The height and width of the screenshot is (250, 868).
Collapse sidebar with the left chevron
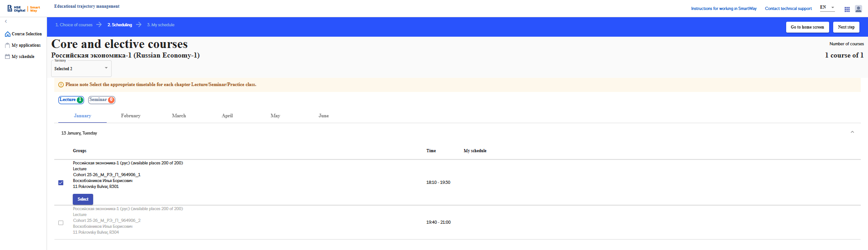click(6, 21)
